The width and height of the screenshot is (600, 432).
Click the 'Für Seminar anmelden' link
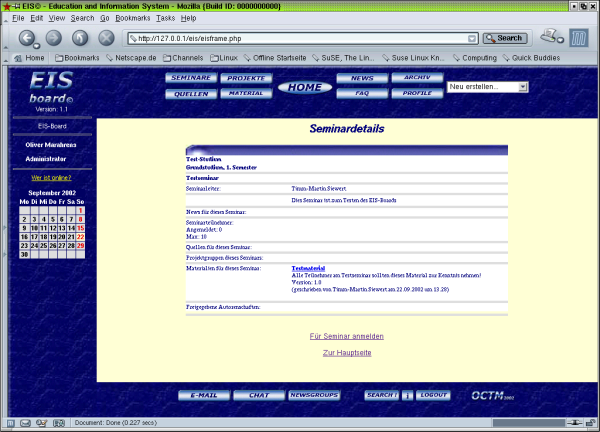[x=346, y=336]
